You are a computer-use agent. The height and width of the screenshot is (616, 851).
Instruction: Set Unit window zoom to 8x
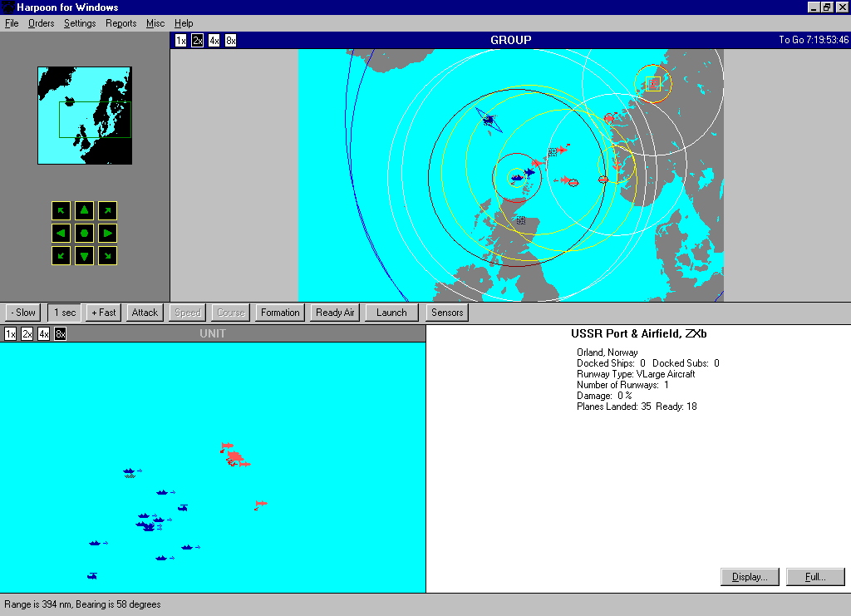tap(60, 334)
